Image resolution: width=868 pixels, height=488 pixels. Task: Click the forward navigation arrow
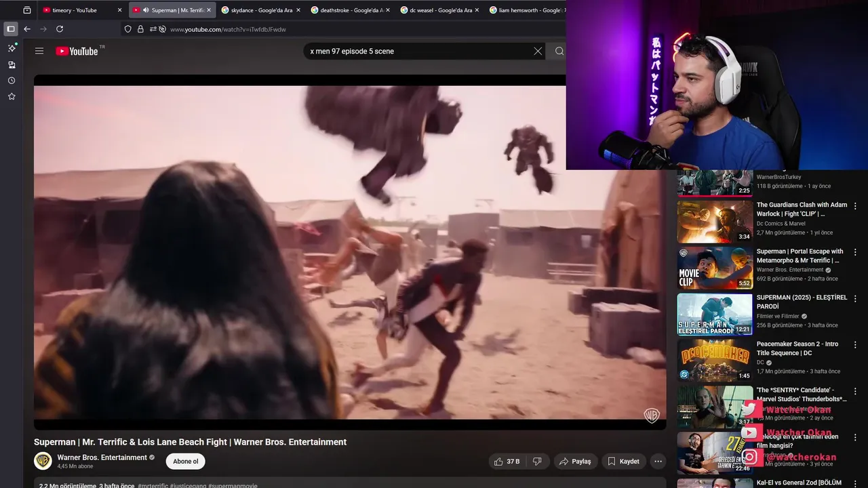[43, 29]
